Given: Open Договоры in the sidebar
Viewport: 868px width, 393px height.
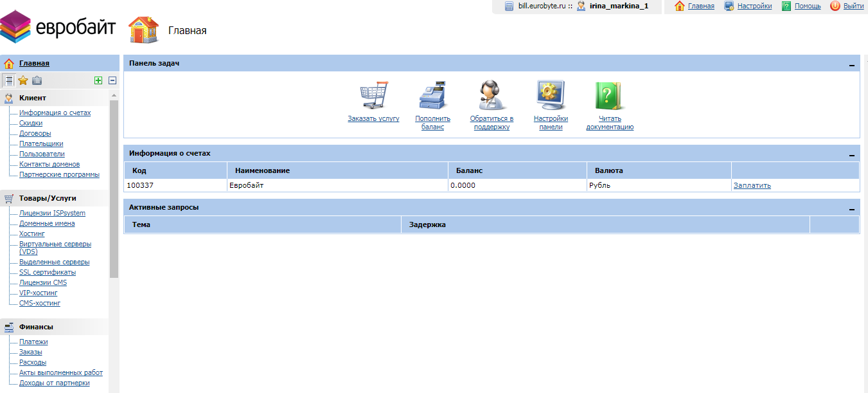Looking at the screenshot, I should pos(35,133).
